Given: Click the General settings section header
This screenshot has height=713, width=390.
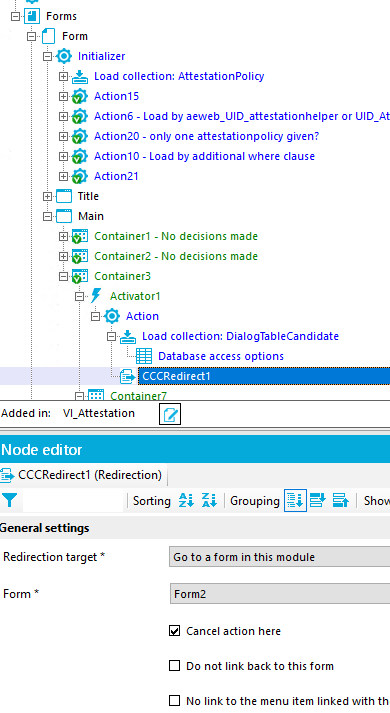Looking at the screenshot, I should coord(45,528).
